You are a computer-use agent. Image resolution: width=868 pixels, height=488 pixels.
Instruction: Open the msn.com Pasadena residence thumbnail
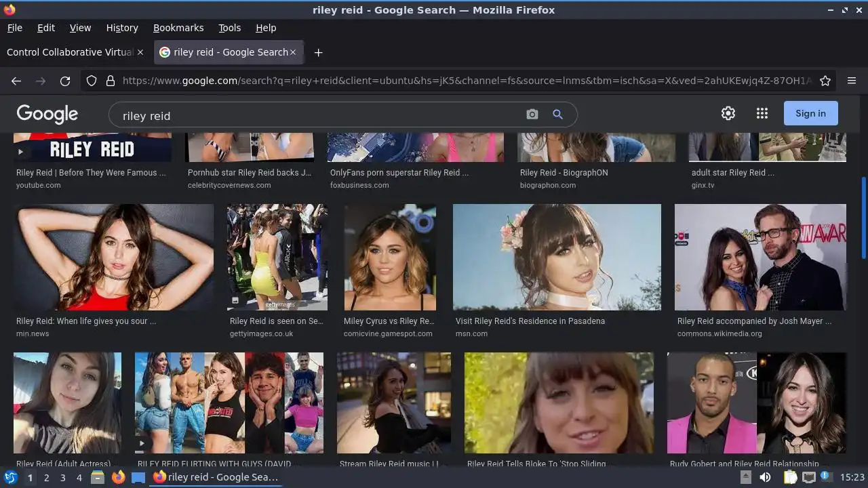click(x=557, y=257)
